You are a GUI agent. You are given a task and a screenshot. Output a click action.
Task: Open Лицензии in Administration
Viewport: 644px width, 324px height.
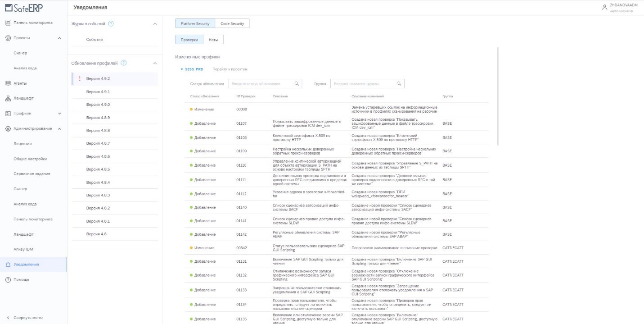click(x=23, y=144)
